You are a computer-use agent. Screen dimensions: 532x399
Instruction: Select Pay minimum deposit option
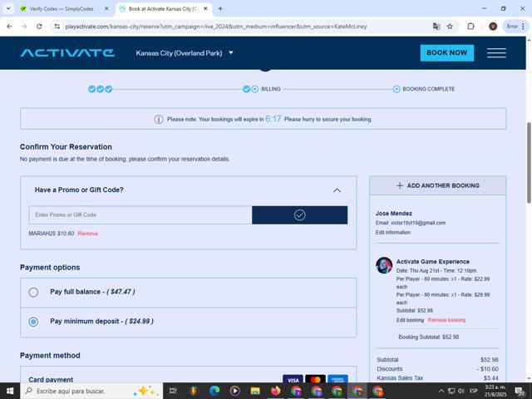pyautogui.click(x=33, y=322)
